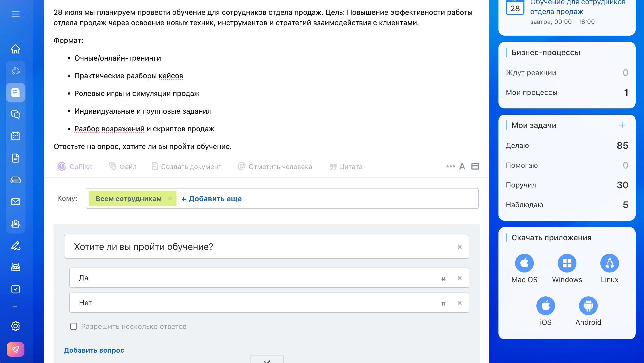This screenshot has height=363, width=644.
Task: Move the Нет answer up
Action: tap(443, 303)
